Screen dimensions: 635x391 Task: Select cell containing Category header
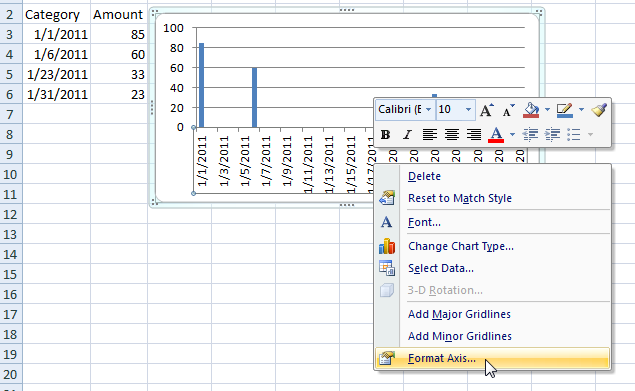56,15
